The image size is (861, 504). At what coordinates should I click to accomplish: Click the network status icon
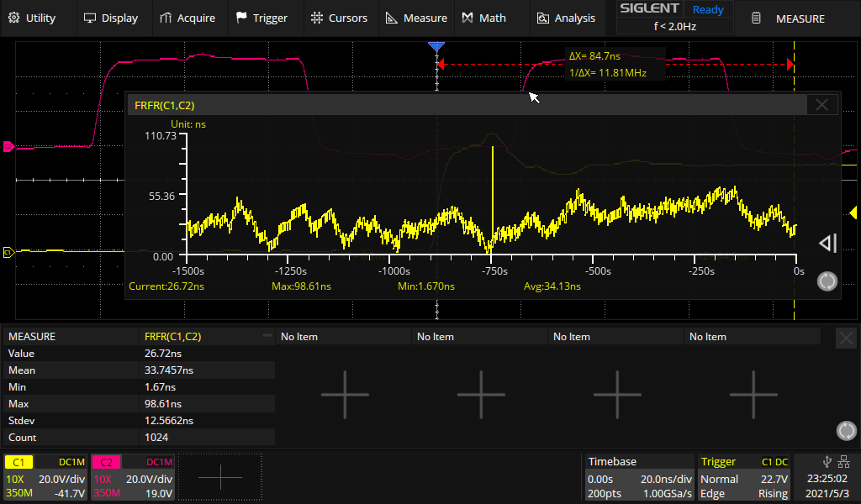point(844,462)
